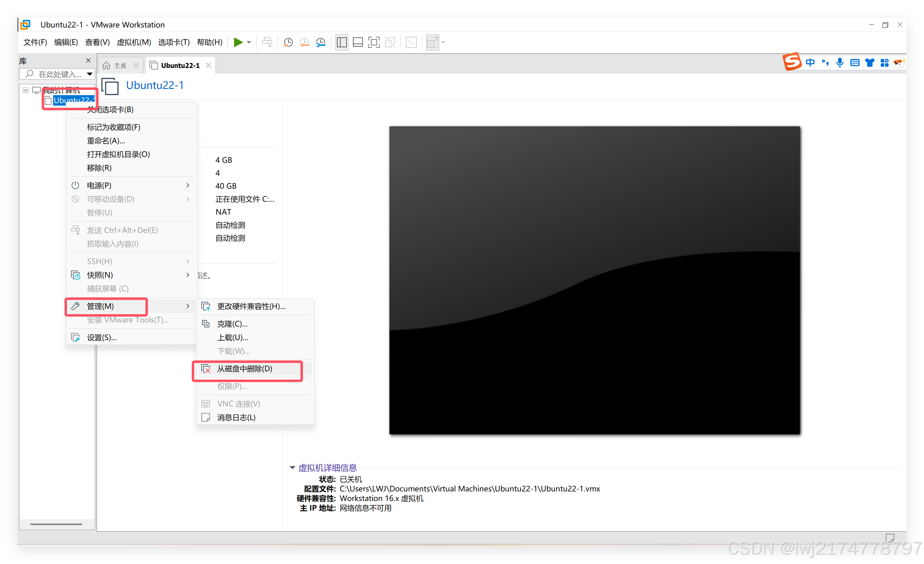Click the Send Ctrl+Alt+Del toolbar icon

pos(267,42)
